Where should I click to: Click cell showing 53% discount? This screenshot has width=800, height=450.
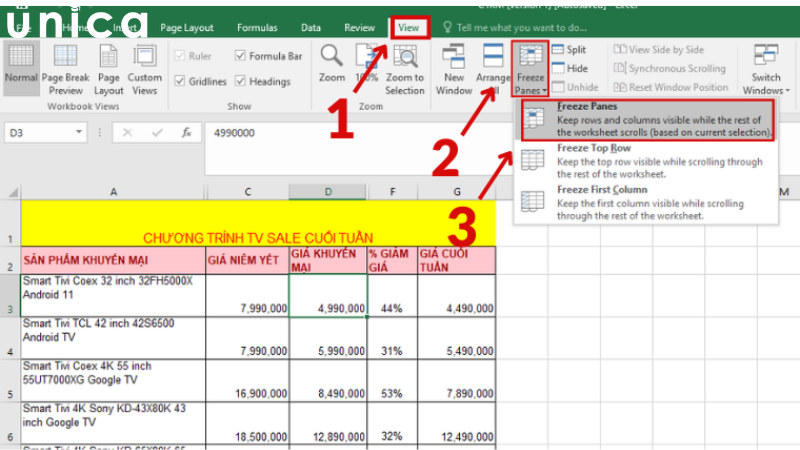point(392,381)
